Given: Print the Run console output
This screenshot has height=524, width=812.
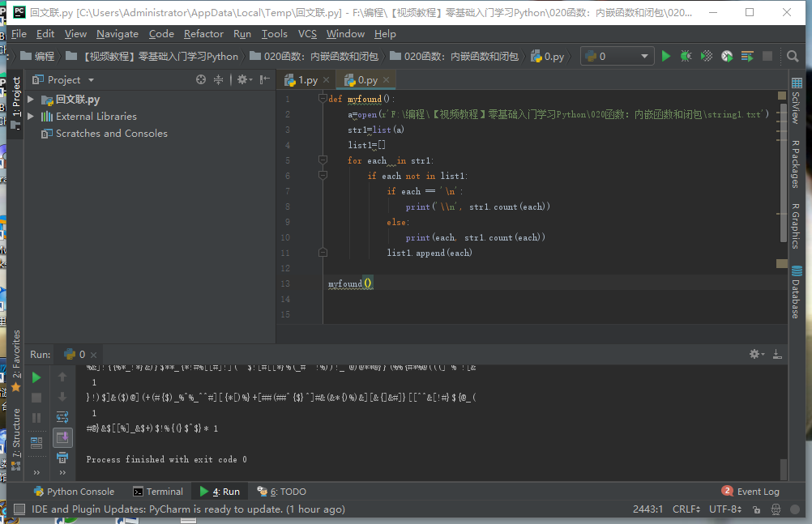Looking at the screenshot, I should pos(62,459).
